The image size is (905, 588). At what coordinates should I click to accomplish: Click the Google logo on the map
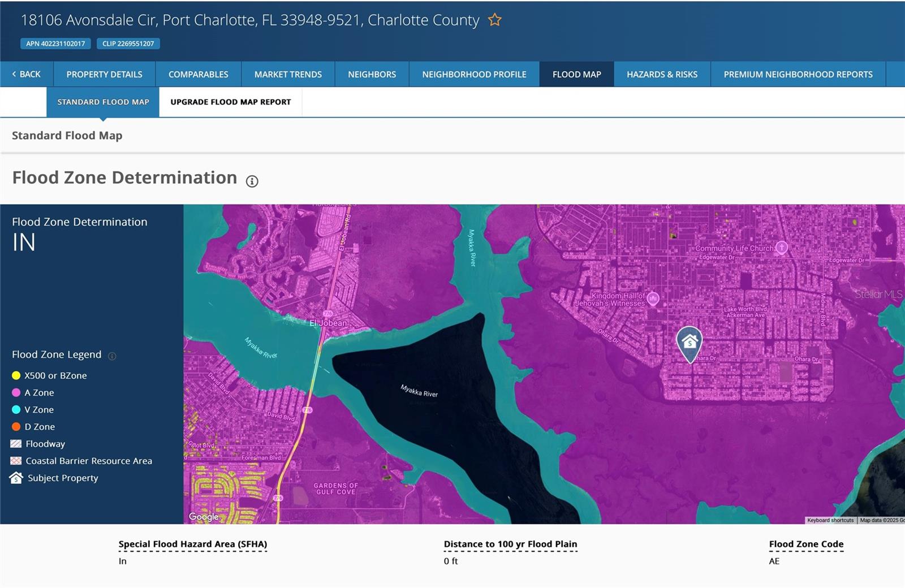[204, 516]
